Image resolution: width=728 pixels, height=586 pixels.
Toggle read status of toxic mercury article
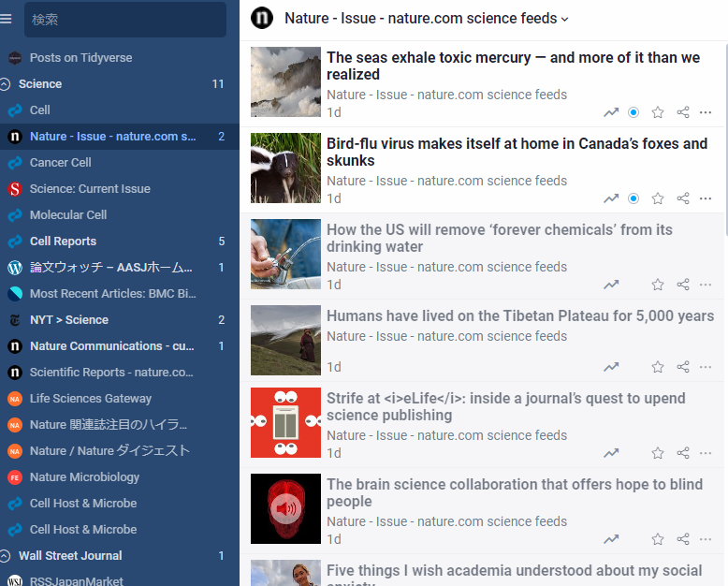tap(633, 112)
